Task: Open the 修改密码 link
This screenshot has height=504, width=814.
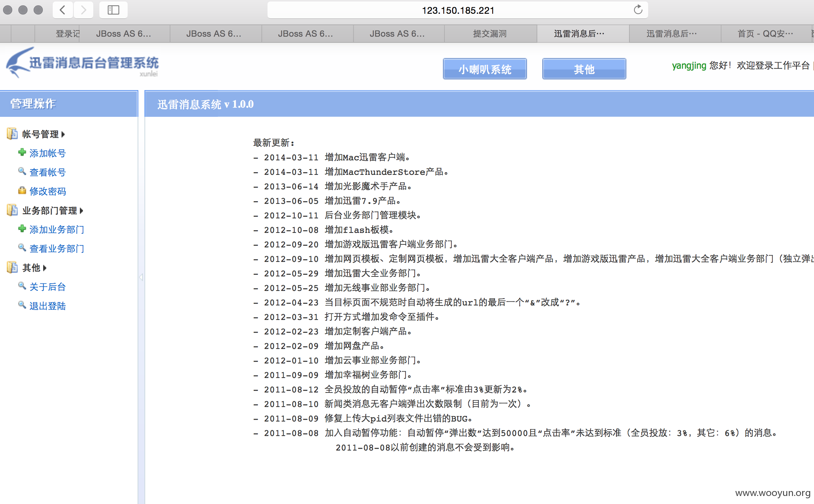Action: (x=48, y=192)
